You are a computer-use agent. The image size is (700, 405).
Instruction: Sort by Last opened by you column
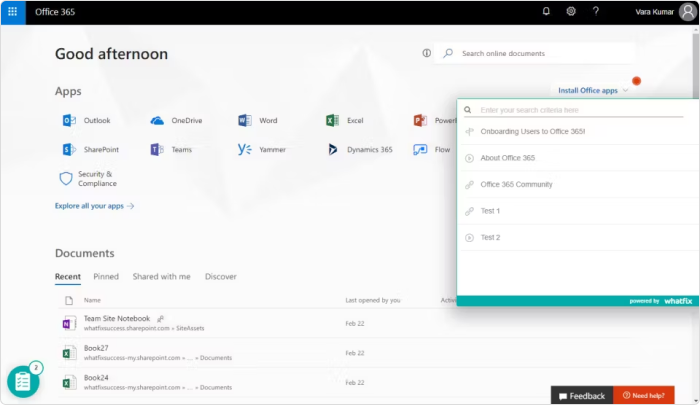(373, 300)
